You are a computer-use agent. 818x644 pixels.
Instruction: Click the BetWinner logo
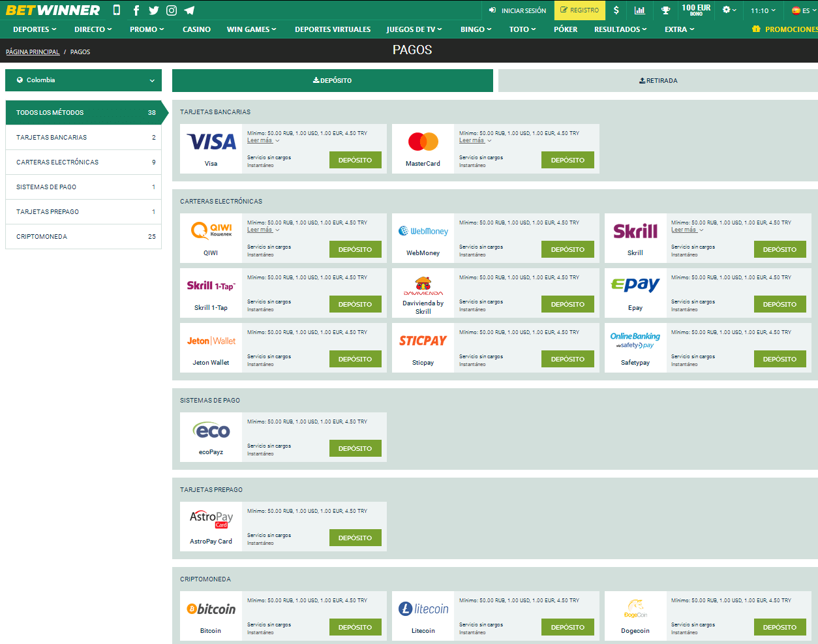53,10
